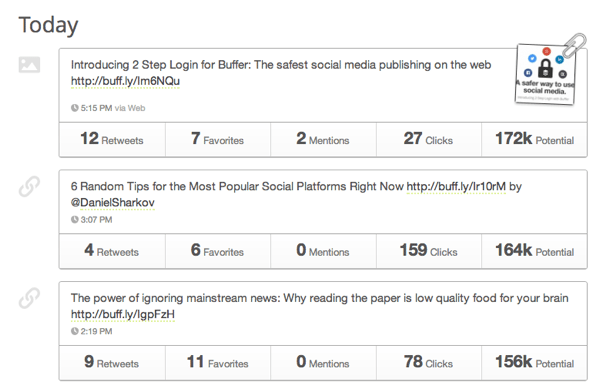600x386 pixels.
Task: View the 7 Favorites stat
Action: tap(218, 139)
